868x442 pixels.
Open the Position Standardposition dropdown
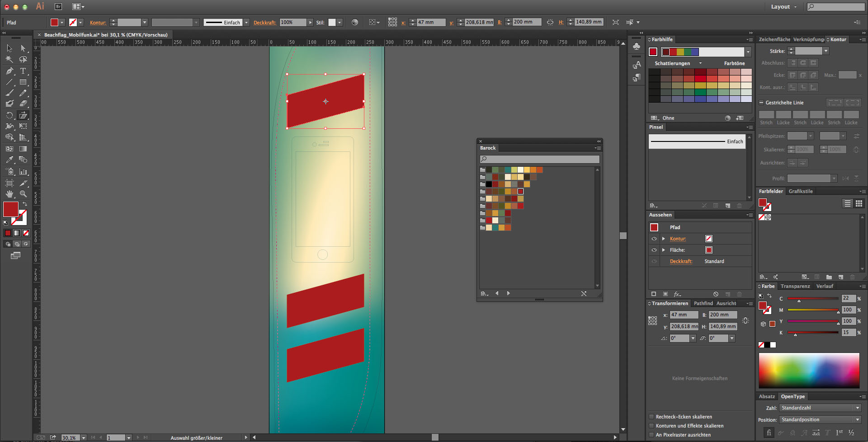click(x=820, y=419)
